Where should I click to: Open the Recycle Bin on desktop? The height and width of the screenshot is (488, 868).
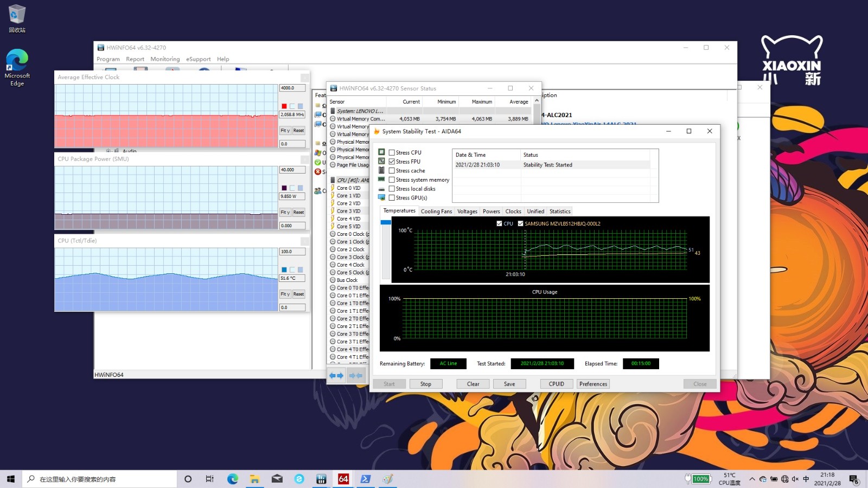pos(17,18)
